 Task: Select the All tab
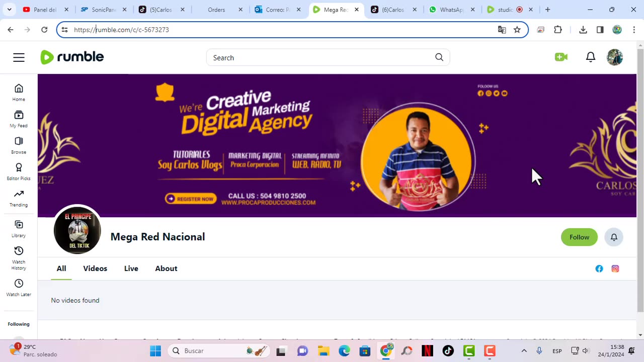pyautogui.click(x=61, y=268)
